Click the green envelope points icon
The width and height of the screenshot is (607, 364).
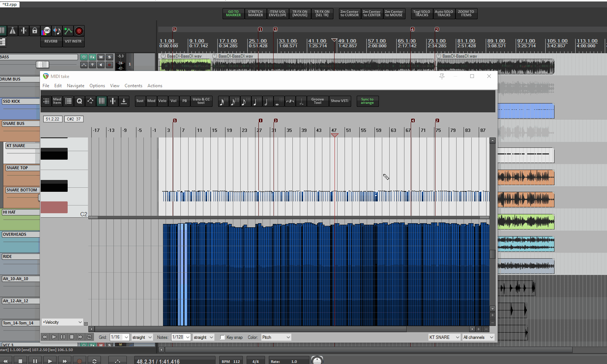(x=68, y=31)
